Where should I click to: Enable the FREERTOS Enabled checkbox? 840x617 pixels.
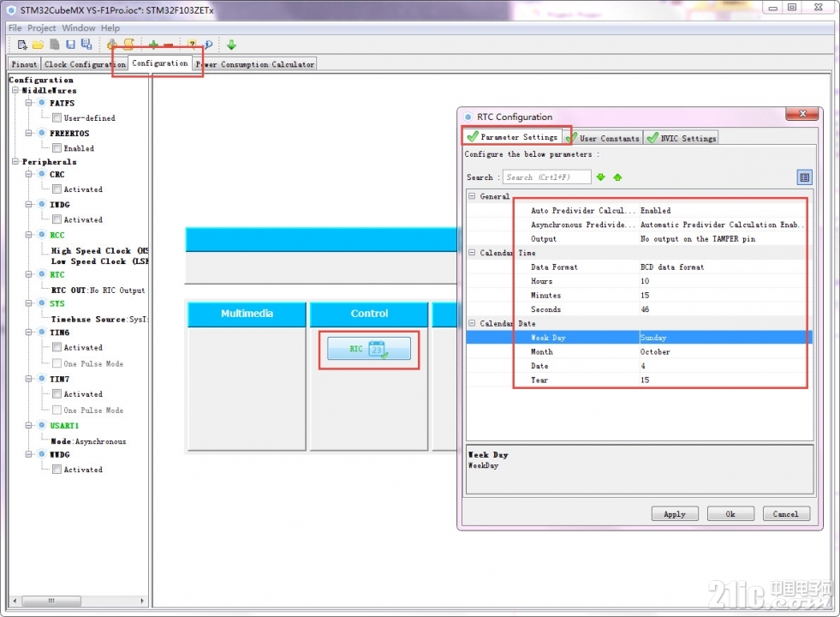(x=57, y=148)
